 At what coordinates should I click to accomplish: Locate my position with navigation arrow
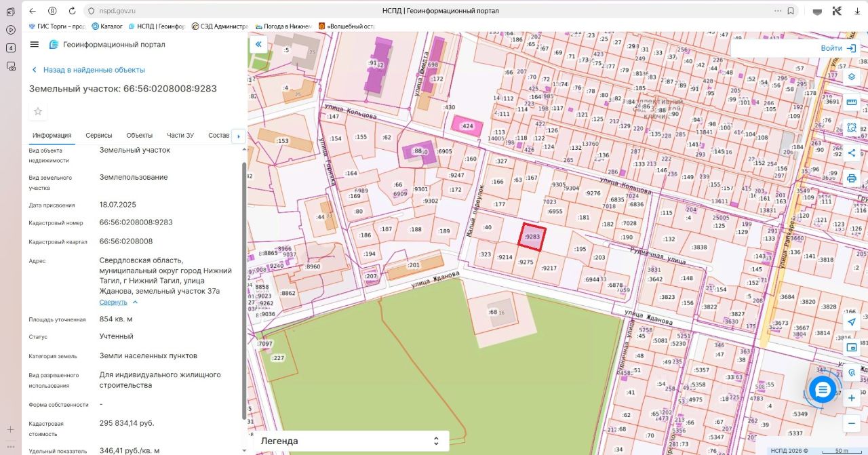click(852, 321)
